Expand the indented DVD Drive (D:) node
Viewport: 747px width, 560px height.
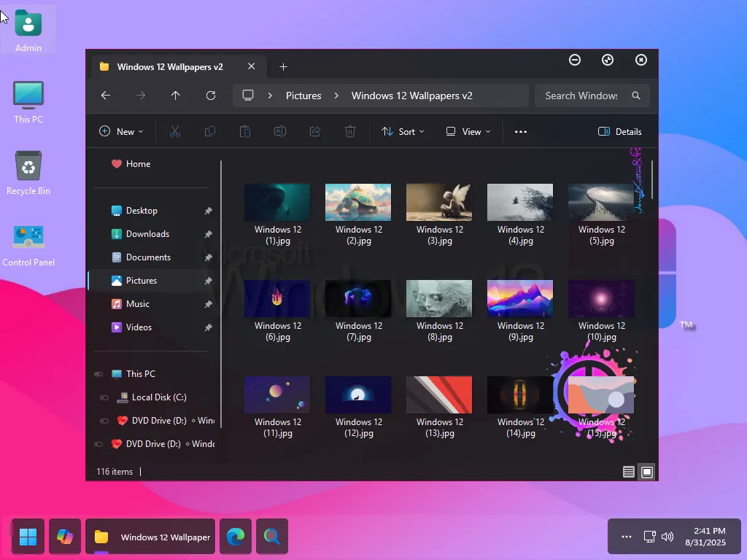pos(104,421)
